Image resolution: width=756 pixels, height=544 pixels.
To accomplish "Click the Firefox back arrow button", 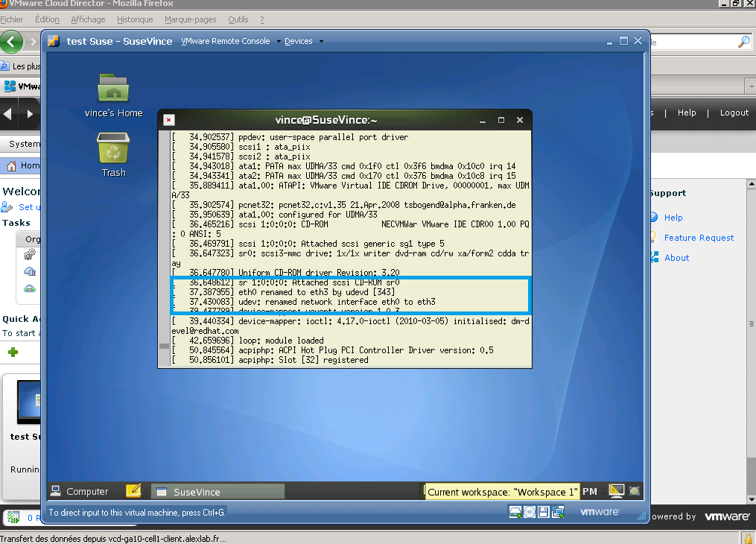I will [12, 42].
